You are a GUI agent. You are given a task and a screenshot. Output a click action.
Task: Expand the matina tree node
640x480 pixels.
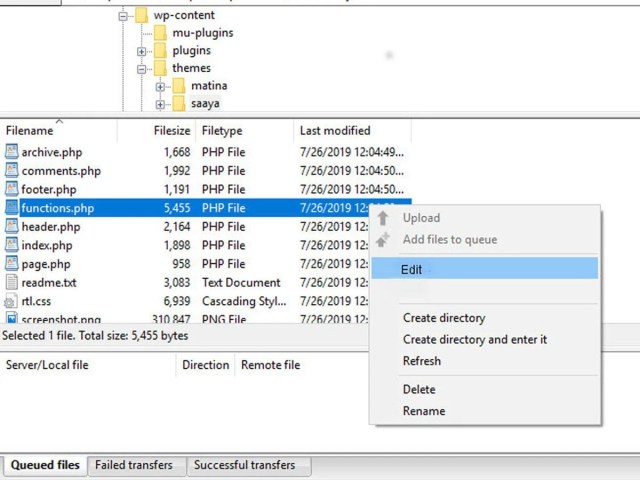[x=160, y=87]
